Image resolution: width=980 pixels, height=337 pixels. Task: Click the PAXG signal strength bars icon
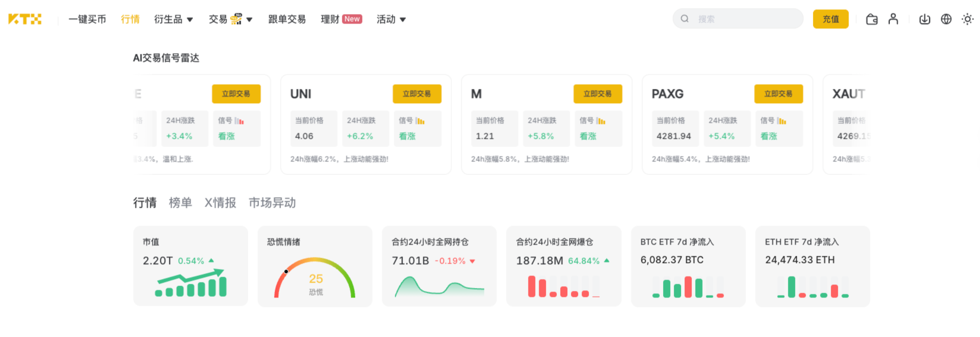pos(781,121)
